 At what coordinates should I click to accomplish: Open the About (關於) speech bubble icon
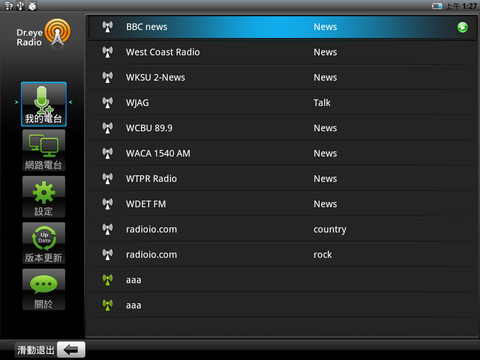(x=44, y=289)
